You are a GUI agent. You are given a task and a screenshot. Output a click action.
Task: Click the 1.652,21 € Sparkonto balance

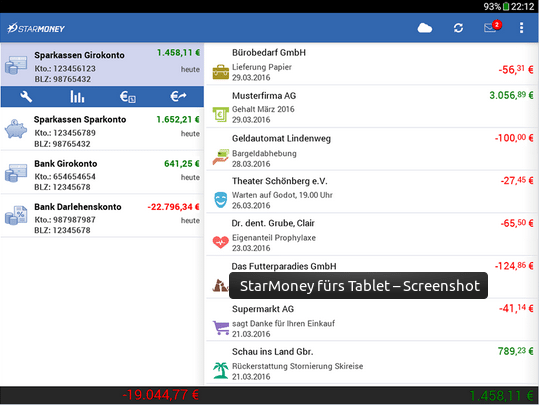coord(178,119)
